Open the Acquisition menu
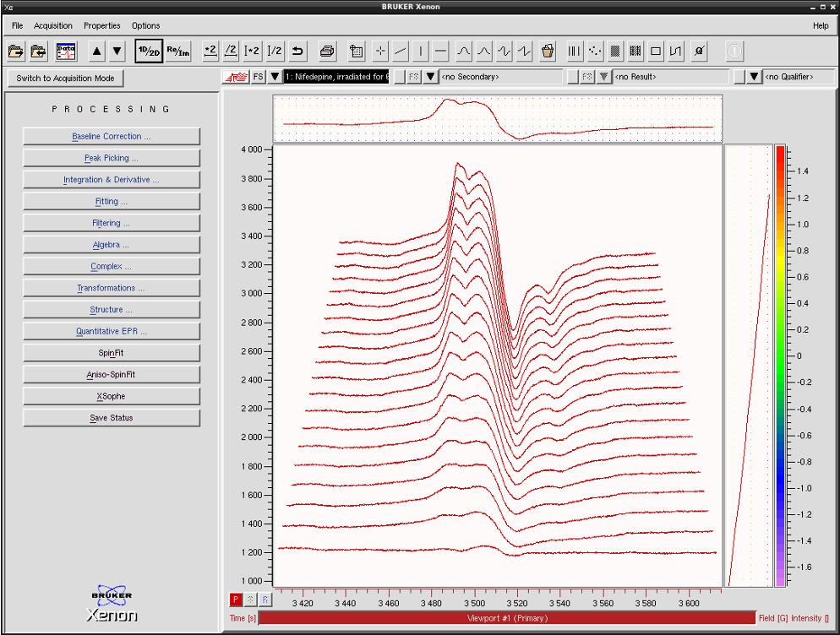This screenshot has height=635, width=840. pyautogui.click(x=52, y=25)
